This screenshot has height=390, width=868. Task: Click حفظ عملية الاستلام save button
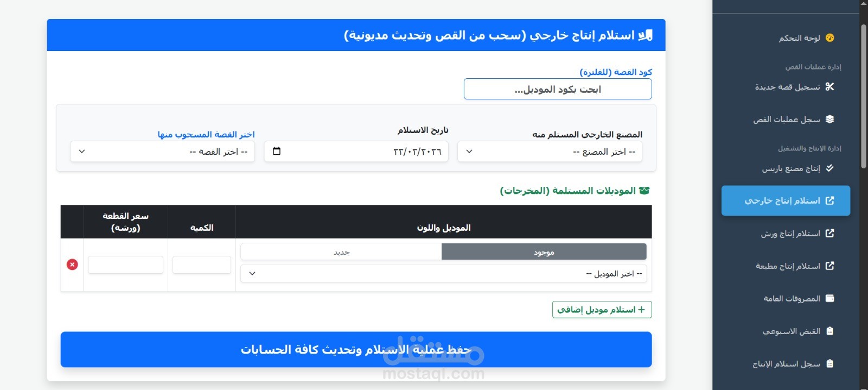(356, 349)
